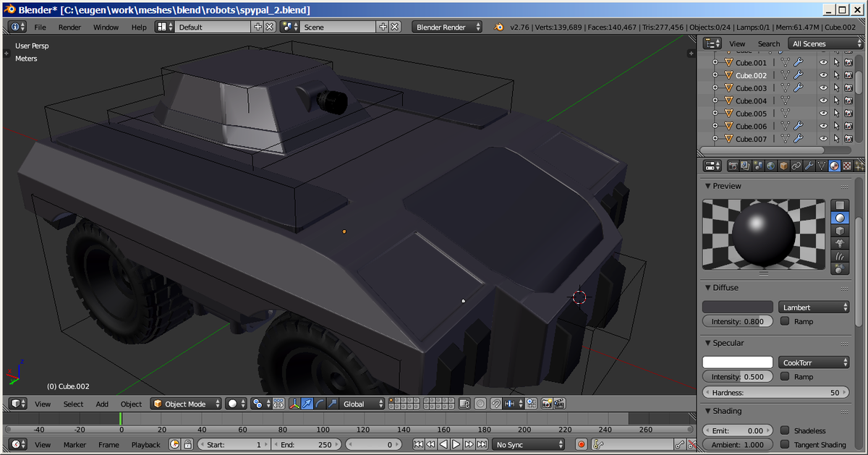Open the No Sync playback dropdown
The width and height of the screenshot is (868, 455).
(529, 444)
